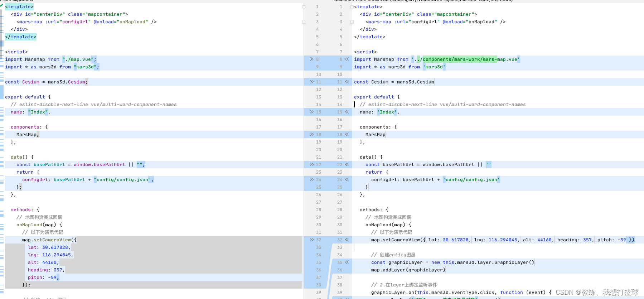Click eslint-disable comment in left pane
This screenshot has height=299, width=644.
(x=94, y=105)
